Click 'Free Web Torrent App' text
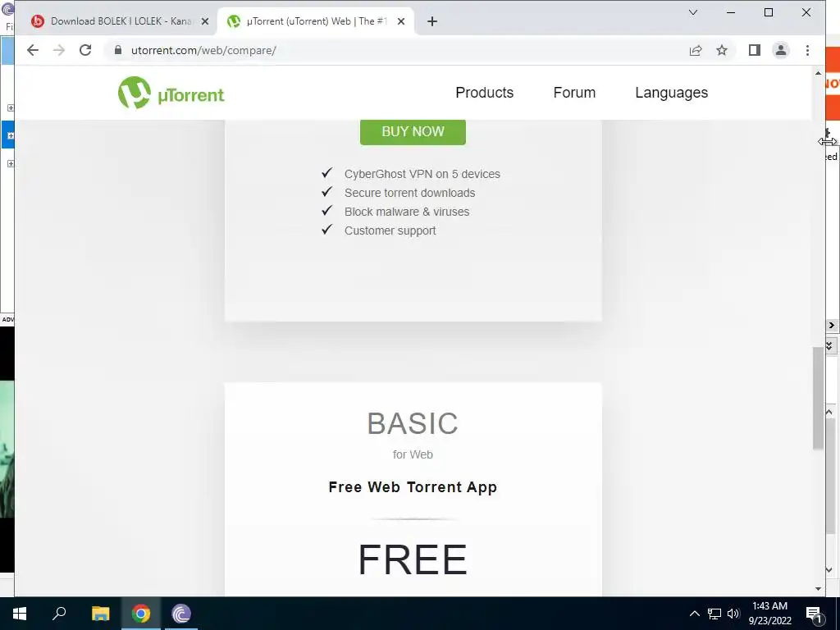This screenshot has height=630, width=840. 413,487
